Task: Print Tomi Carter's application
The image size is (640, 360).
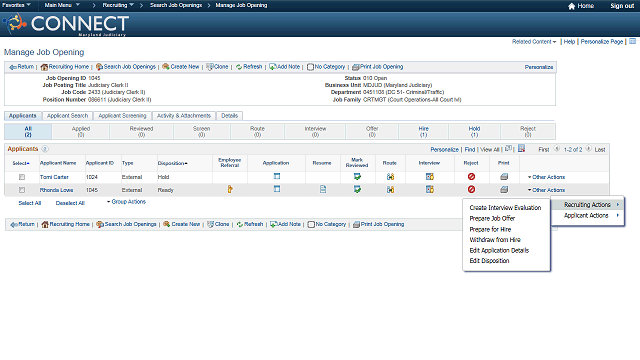Action: point(504,176)
